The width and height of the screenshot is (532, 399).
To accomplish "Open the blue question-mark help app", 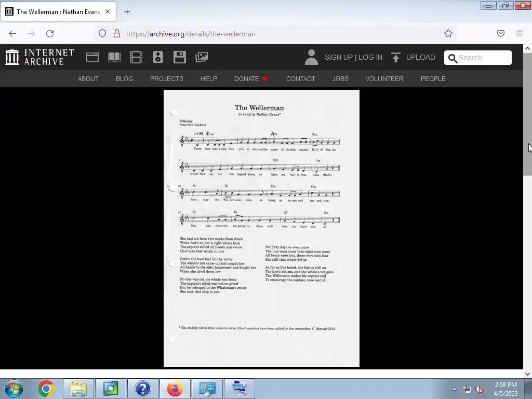I will 143,389.
